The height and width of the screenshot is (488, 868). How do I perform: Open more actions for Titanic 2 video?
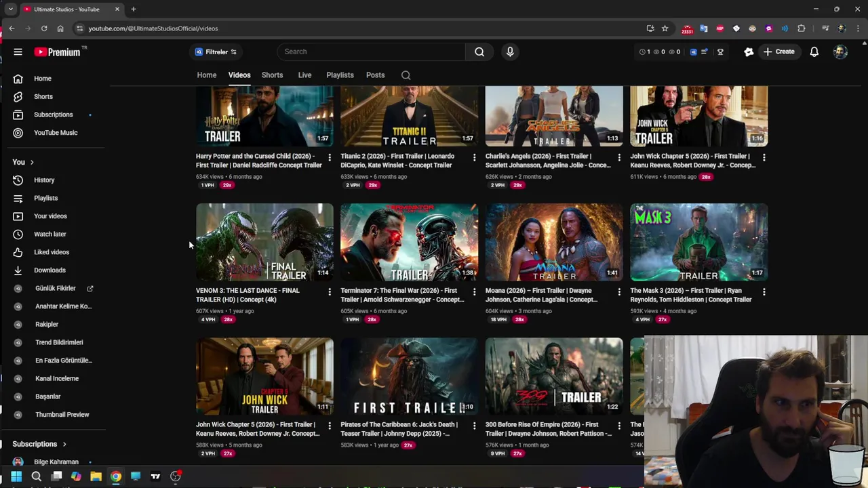474,157
